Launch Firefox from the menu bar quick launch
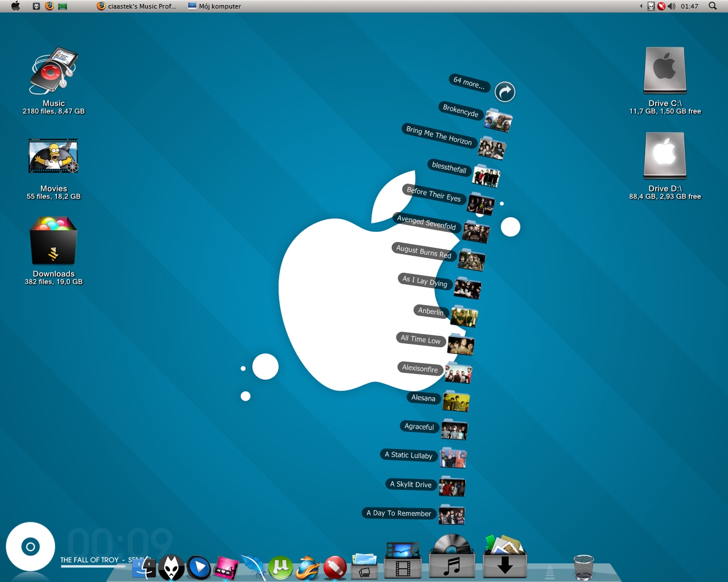 [49, 6]
